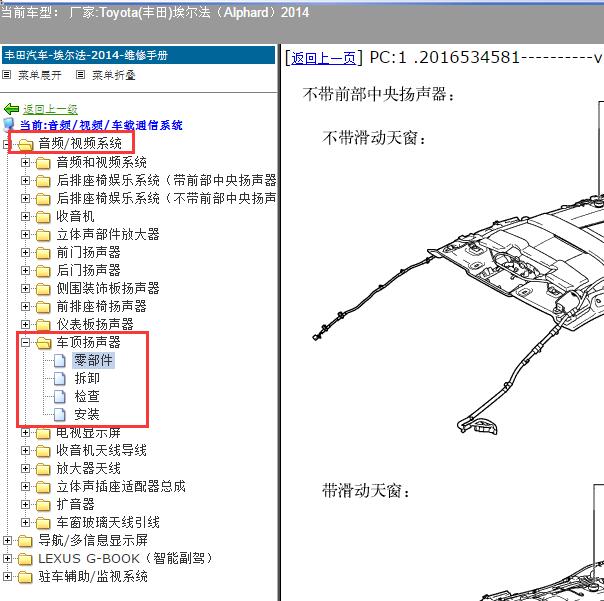This screenshot has height=601, width=604.
Task: Collapse the 音频/视频系统 root node
Action: 7,144
